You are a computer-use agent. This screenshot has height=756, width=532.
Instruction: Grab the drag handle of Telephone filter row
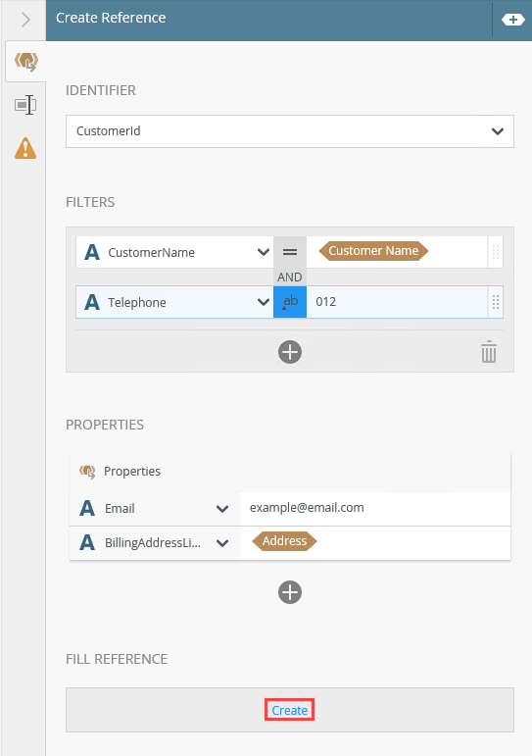(x=496, y=302)
